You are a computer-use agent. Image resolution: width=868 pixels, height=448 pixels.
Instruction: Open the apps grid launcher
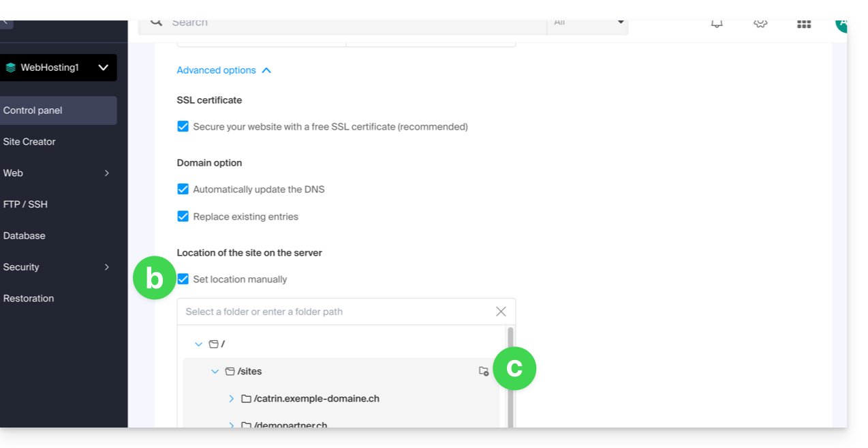point(804,24)
